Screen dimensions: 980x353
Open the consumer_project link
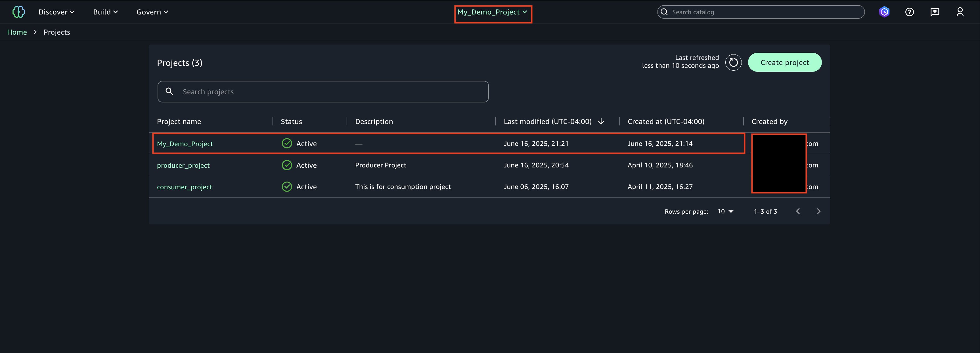pos(185,187)
